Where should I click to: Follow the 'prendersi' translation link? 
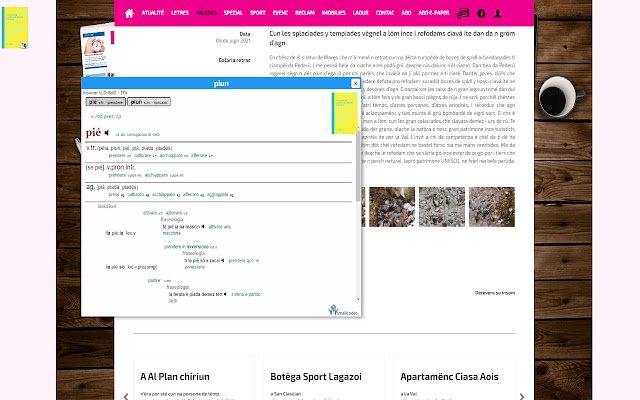[118, 175]
